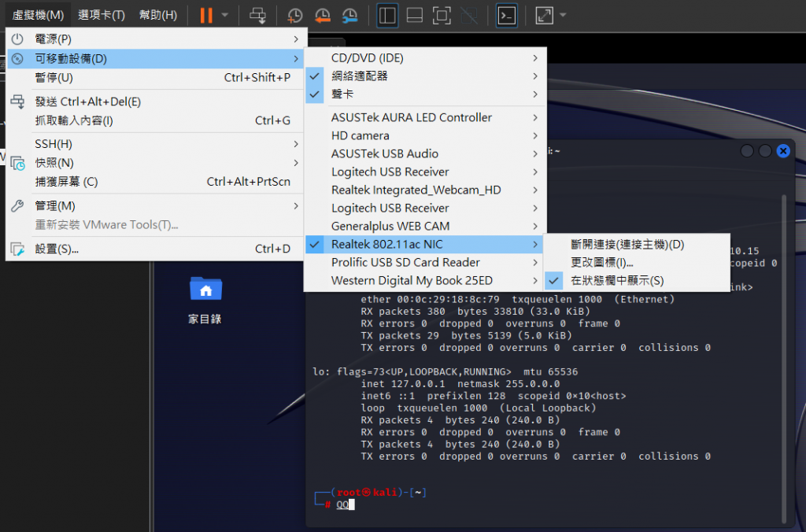Open the dropdown arrow beside stretch icon
The width and height of the screenshot is (806, 532).
pos(563,16)
